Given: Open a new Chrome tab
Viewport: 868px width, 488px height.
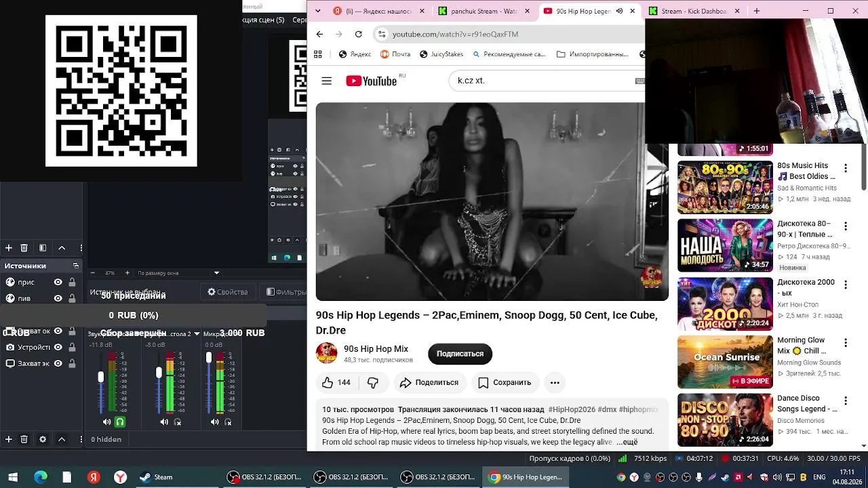Looking at the screenshot, I should pos(757,11).
